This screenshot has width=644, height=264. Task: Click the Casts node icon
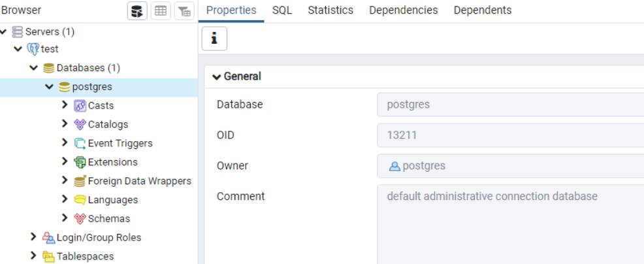tap(80, 106)
